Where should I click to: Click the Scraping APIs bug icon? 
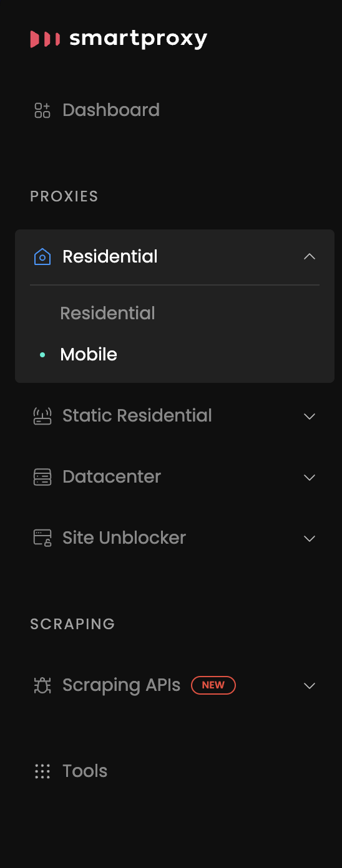pyautogui.click(x=42, y=685)
